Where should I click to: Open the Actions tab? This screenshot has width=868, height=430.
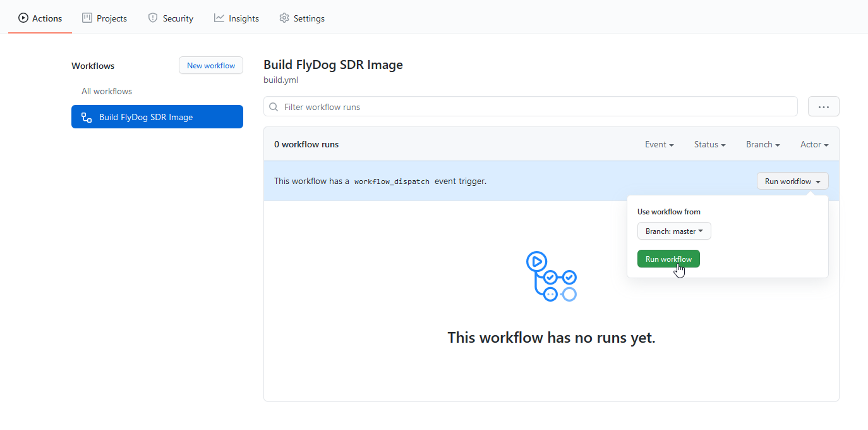coord(40,18)
